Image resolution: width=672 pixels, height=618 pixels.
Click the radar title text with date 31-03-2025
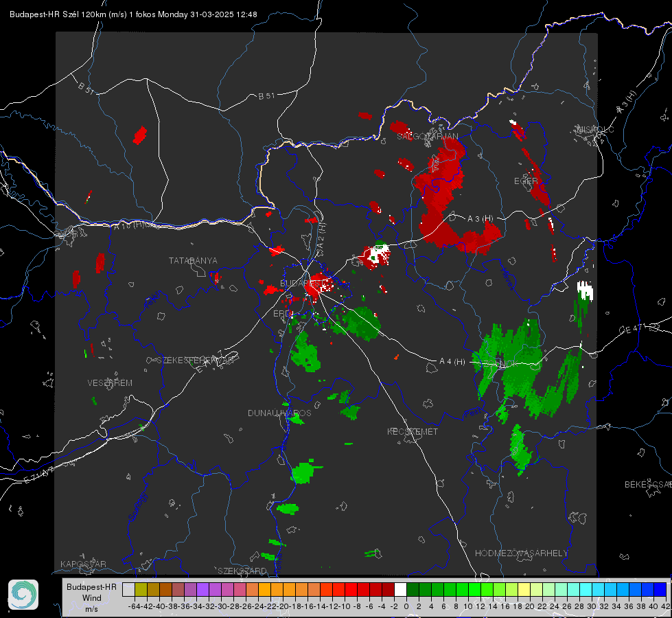coord(133,14)
